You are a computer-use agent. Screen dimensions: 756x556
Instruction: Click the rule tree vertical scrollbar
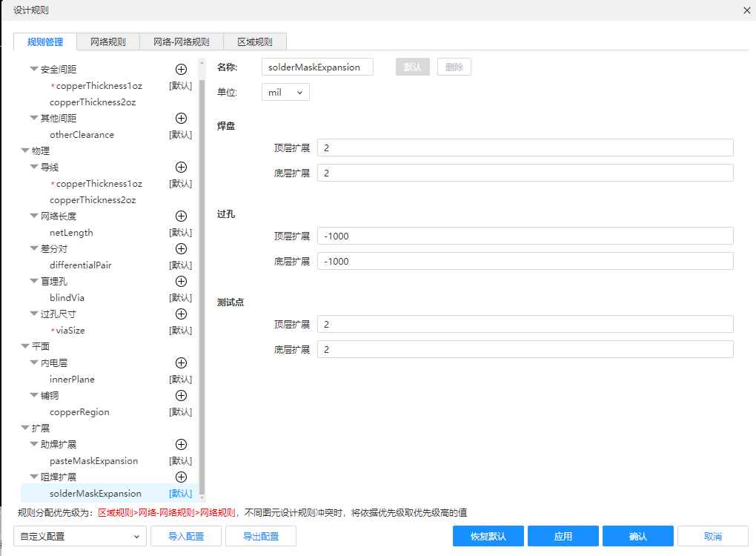[x=202, y=282]
